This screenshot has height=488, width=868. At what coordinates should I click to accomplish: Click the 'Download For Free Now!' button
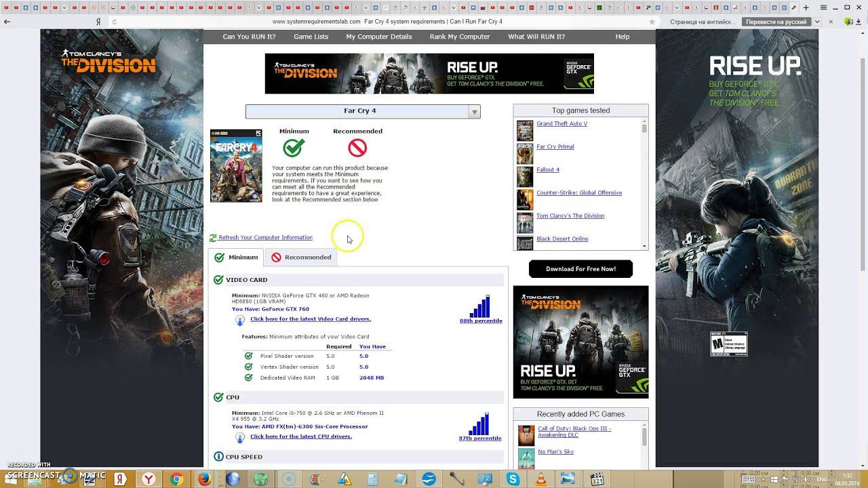581,269
